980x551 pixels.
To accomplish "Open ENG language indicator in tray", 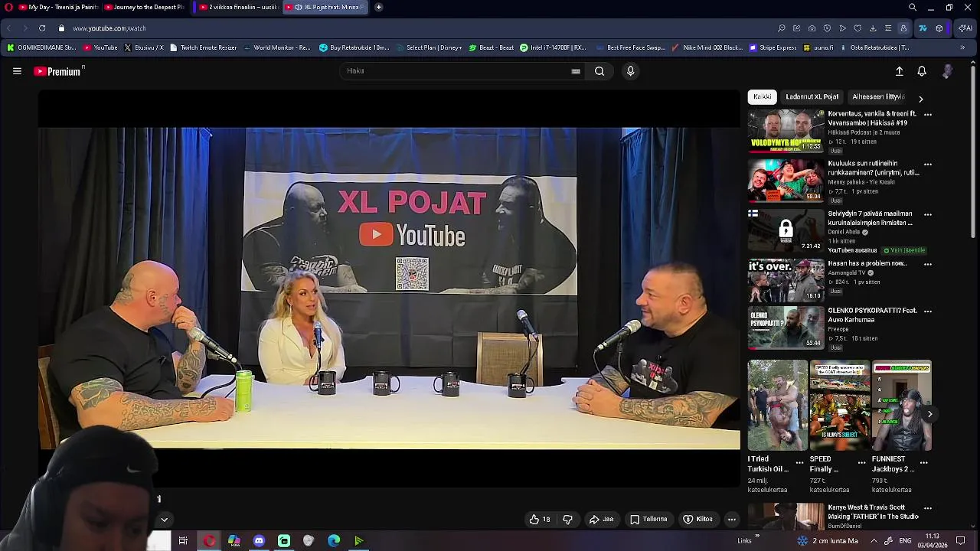I will pyautogui.click(x=905, y=540).
